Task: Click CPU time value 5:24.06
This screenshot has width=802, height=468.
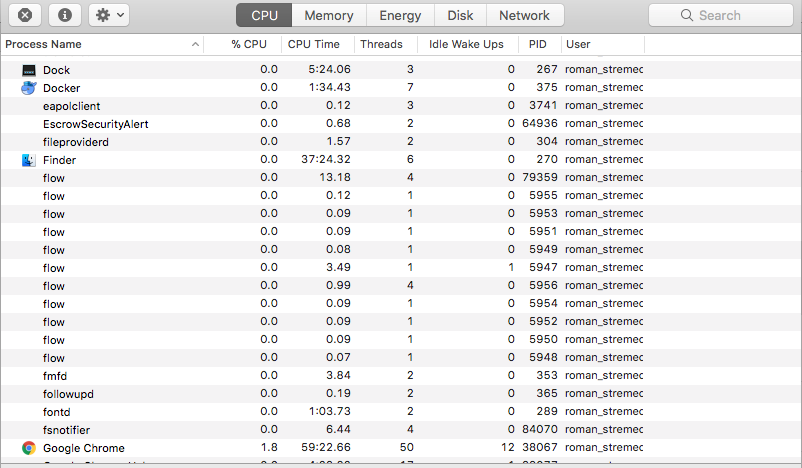Action: coord(329,69)
